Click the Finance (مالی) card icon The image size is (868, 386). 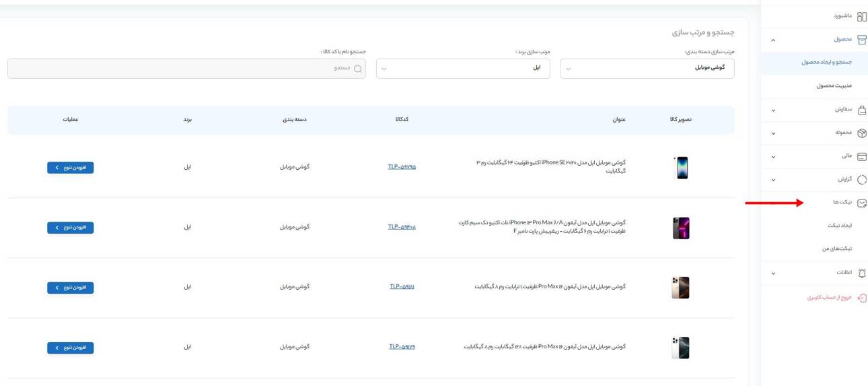[861, 156]
